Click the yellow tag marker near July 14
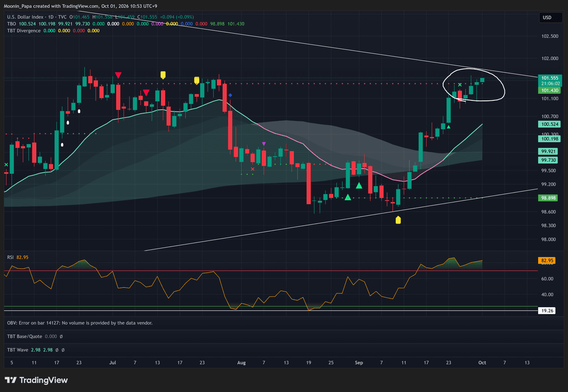 pos(163,74)
